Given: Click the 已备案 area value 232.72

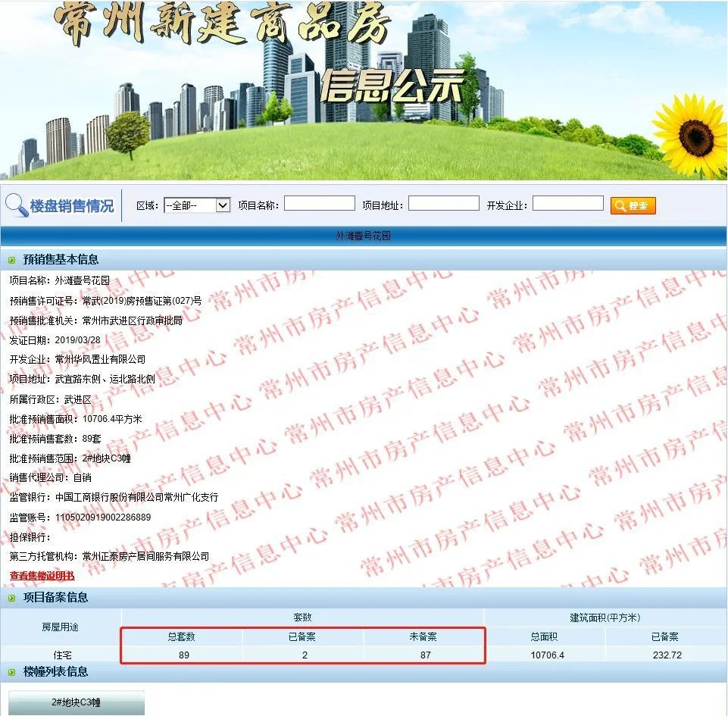Looking at the screenshot, I should (667, 655).
